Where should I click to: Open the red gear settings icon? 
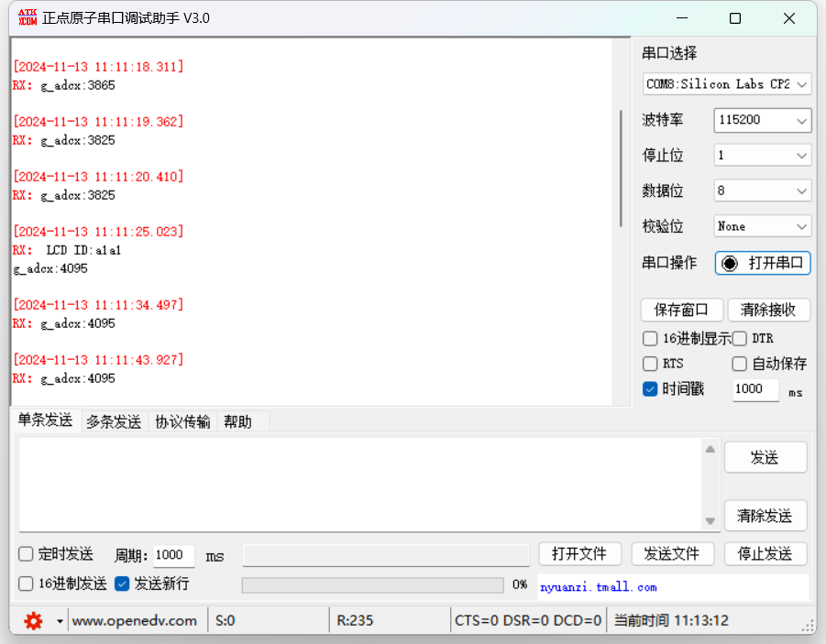(33, 621)
